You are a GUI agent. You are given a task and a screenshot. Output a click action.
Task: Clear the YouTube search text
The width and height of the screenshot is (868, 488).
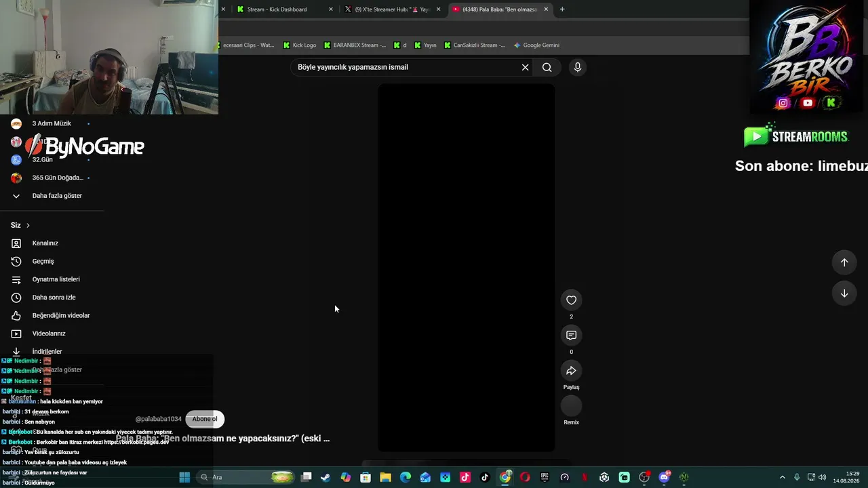pos(525,67)
